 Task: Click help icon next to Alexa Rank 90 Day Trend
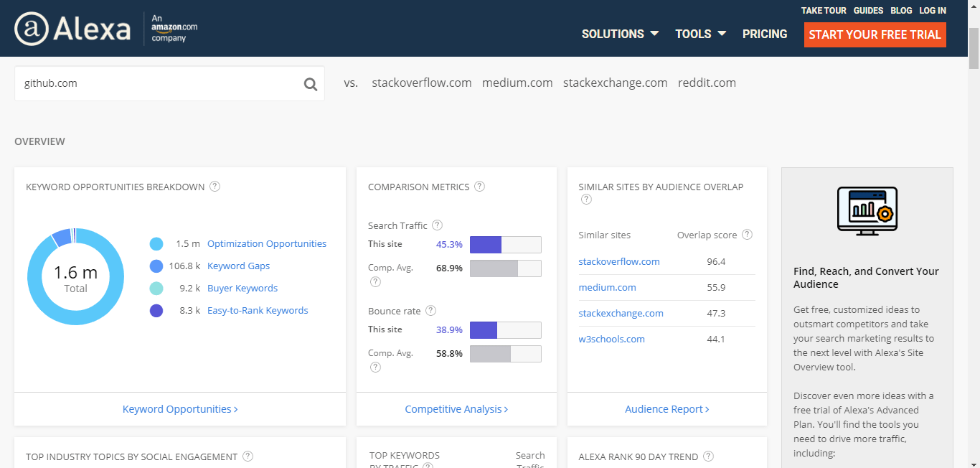click(709, 457)
